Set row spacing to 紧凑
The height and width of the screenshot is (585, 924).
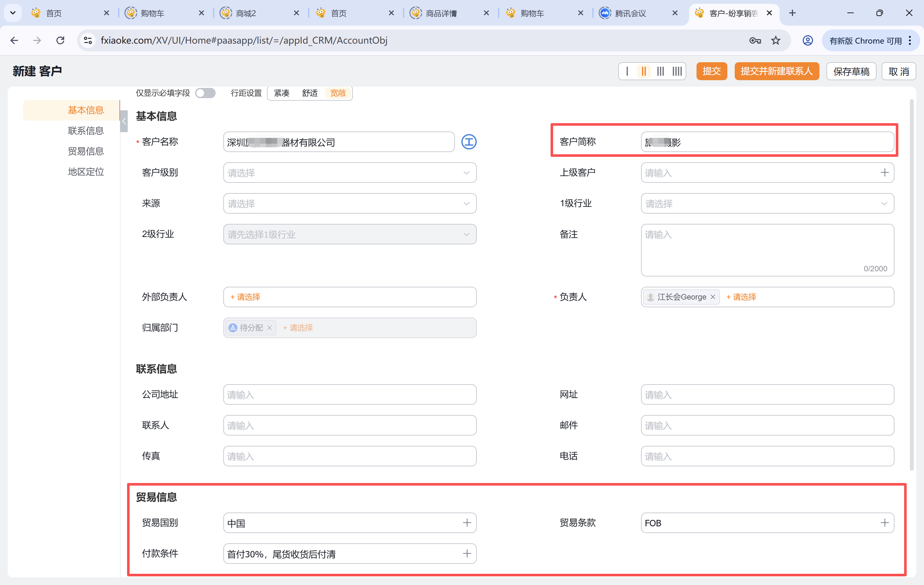pyautogui.click(x=282, y=93)
